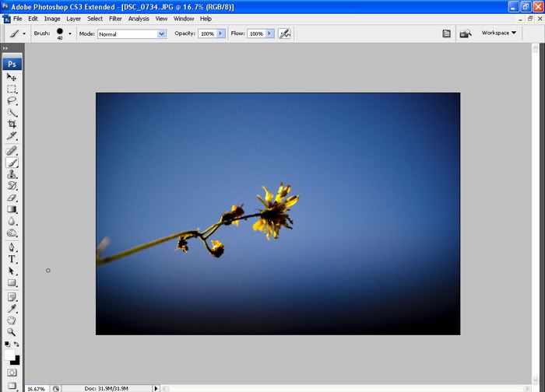Expand the collapsed toolbox panel

pyautogui.click(x=5, y=48)
